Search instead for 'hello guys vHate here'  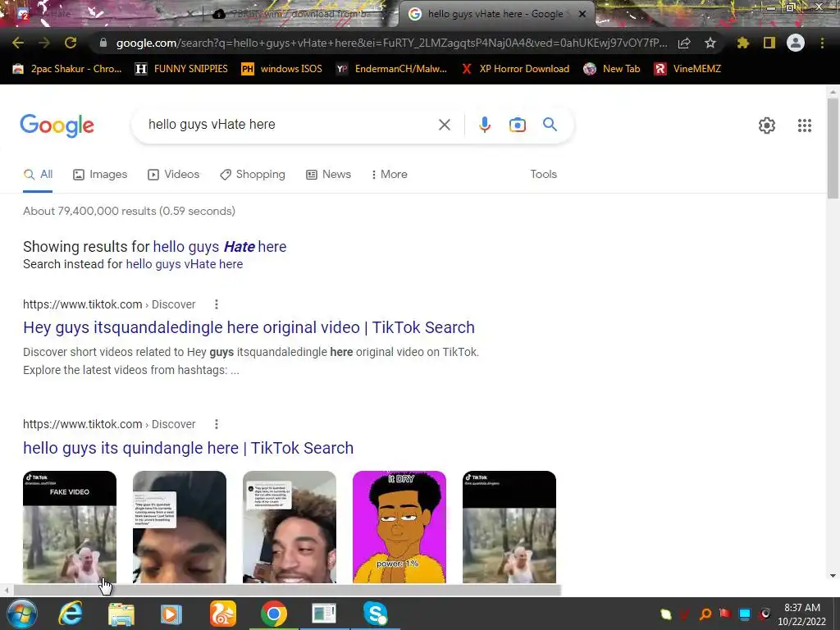tap(185, 264)
